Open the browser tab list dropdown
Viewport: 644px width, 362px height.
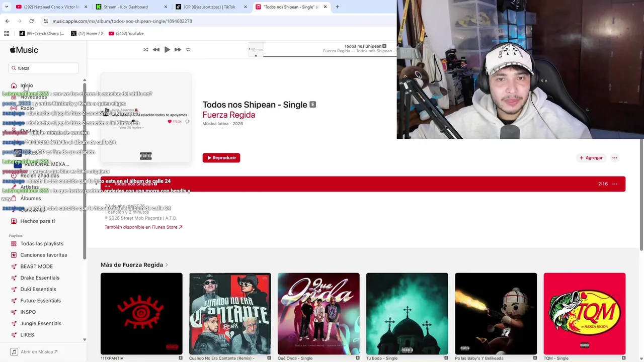(x=7, y=7)
